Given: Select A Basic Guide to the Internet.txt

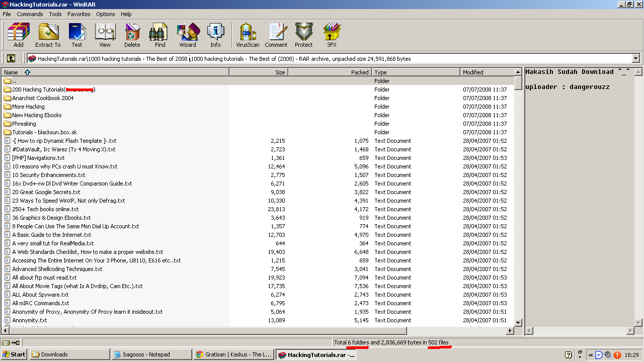Looking at the screenshot, I should 52,235.
